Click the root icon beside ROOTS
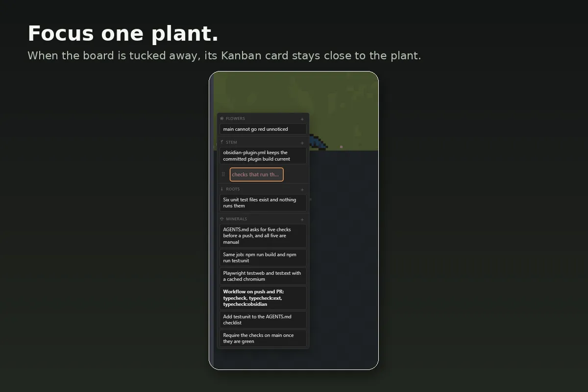 point(222,189)
